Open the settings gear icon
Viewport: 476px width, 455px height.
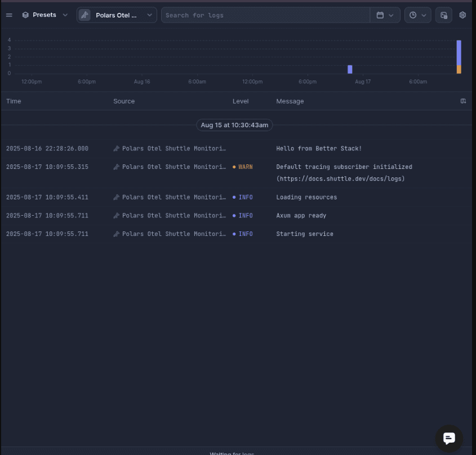tap(462, 15)
